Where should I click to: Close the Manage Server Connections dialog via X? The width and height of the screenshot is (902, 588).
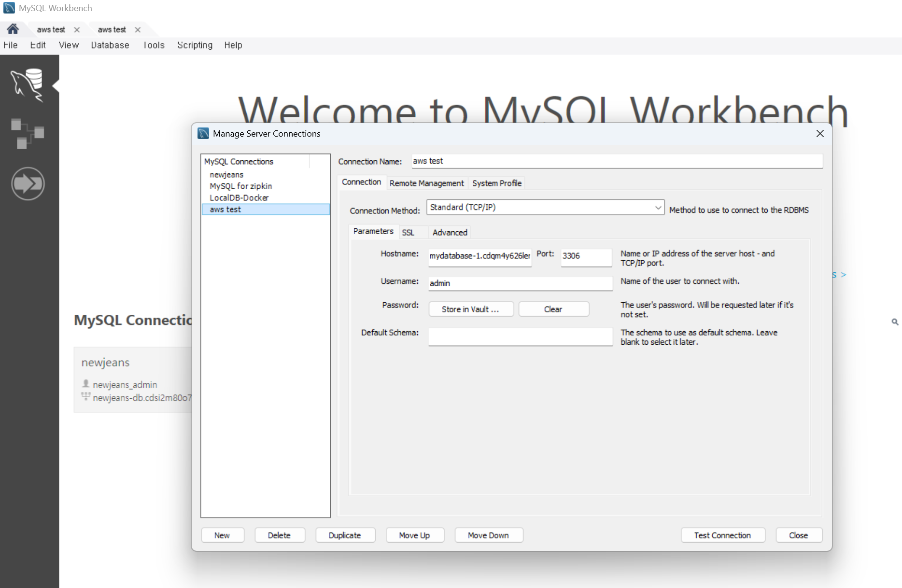[x=820, y=134]
